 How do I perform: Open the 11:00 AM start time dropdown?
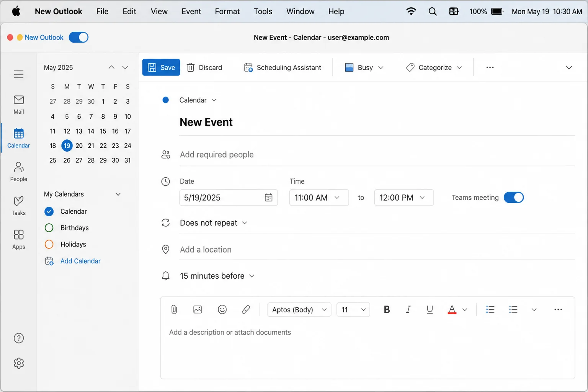[x=319, y=198]
